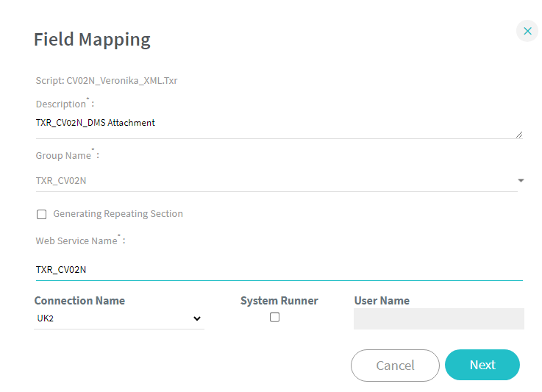
Task: Click the greyed-out User Name field
Action: (438, 318)
